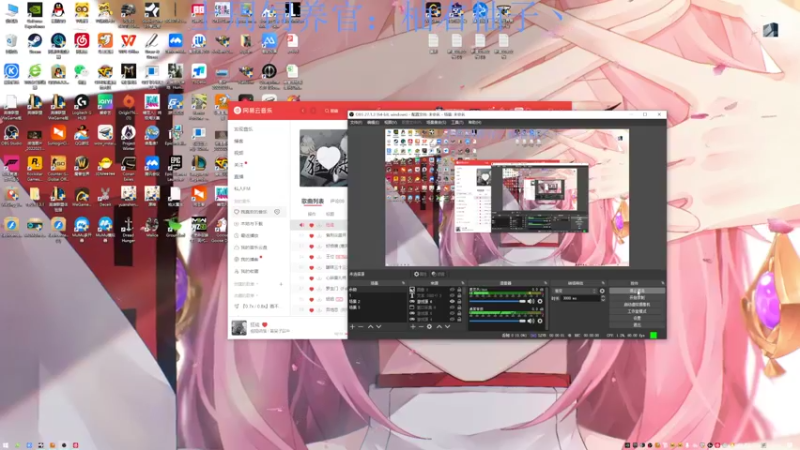This screenshot has height=450, width=800.
Task: Click first mixer channel volume slider
Action: click(x=497, y=301)
